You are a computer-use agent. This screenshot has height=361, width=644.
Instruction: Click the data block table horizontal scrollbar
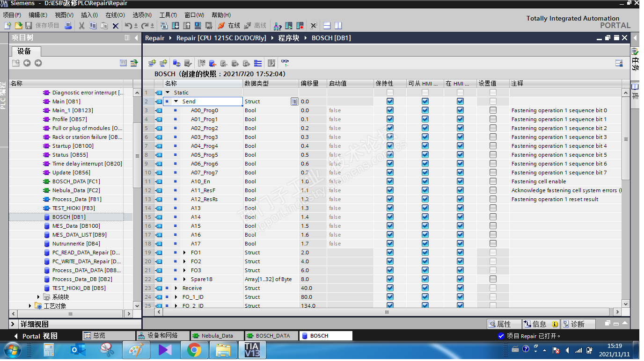[x=387, y=312]
